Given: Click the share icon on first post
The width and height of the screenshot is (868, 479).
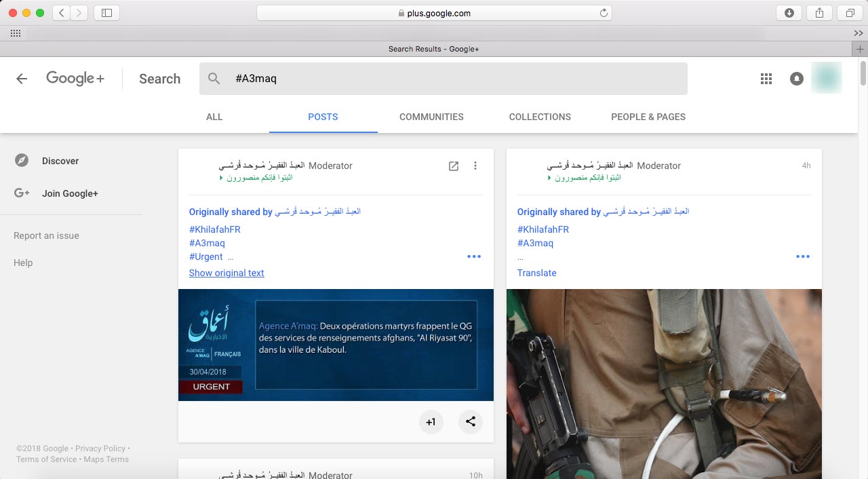Looking at the screenshot, I should pos(471,422).
